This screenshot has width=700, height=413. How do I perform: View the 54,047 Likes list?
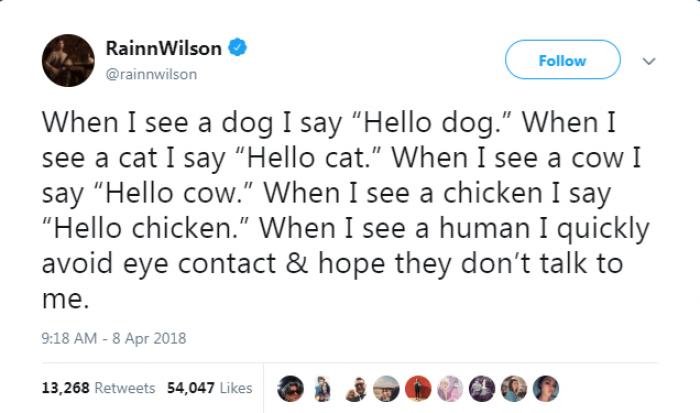tap(207, 387)
